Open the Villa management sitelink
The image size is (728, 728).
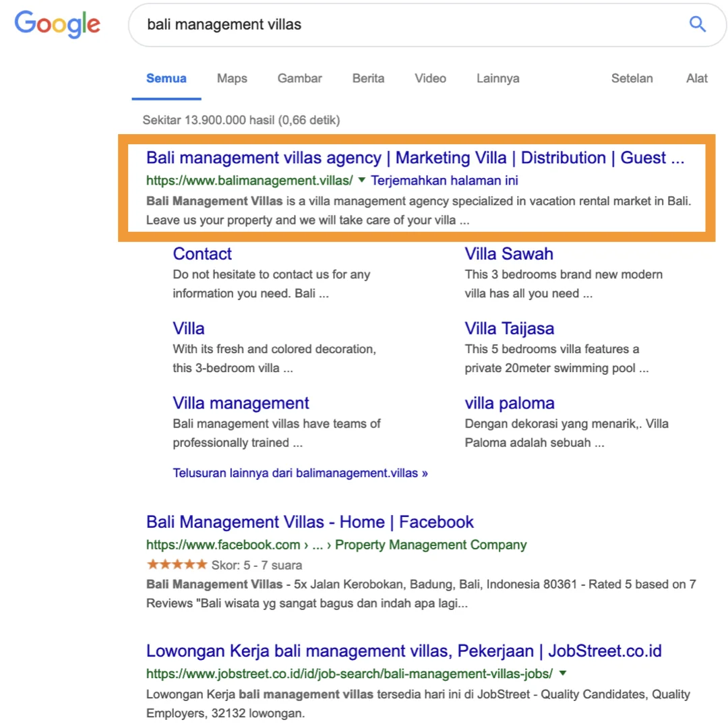click(x=241, y=403)
